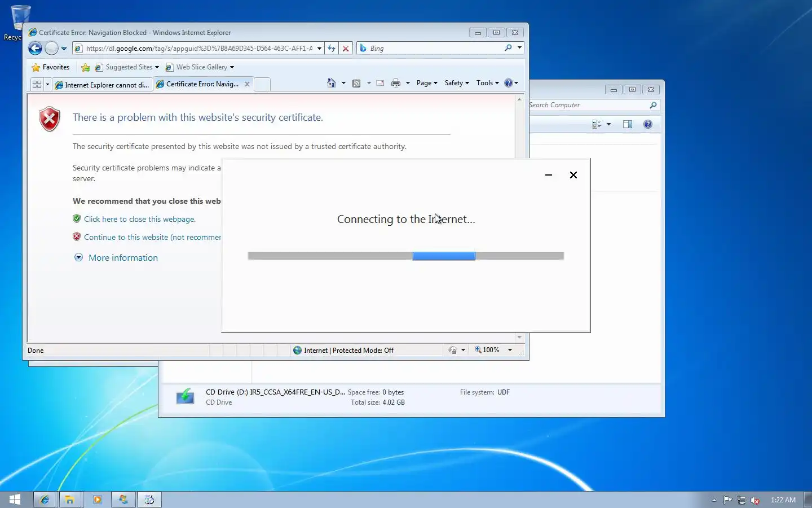Open the zoom level 100% button
The width and height of the screenshot is (812, 508).
point(487,350)
